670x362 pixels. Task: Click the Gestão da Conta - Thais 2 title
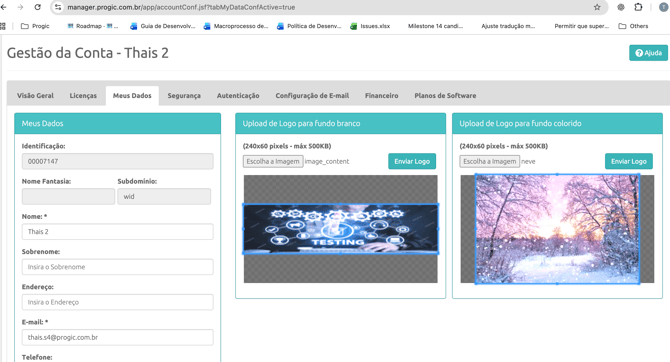click(88, 53)
